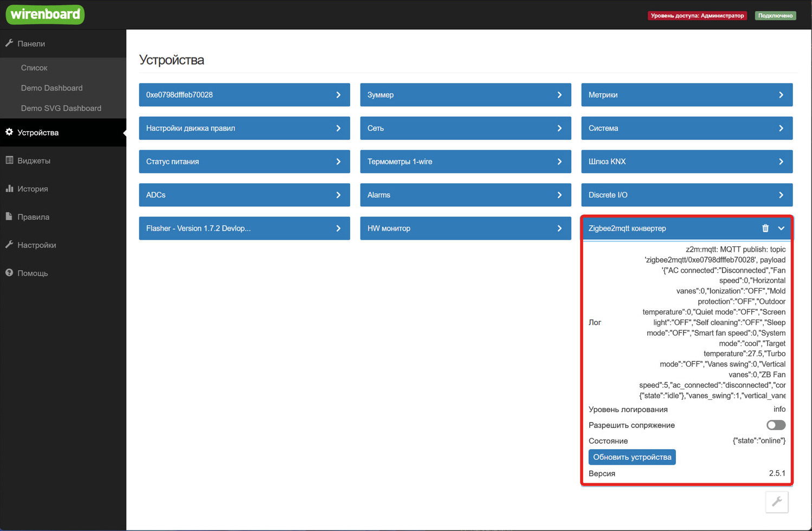Expand the Зуммер device card
The height and width of the screenshot is (531, 812).
point(465,95)
